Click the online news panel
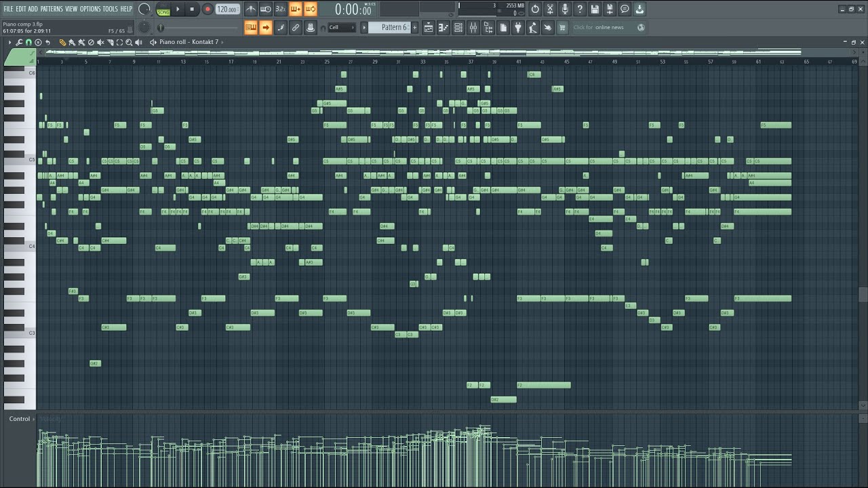Screen dimensions: 868x488 (608, 28)
